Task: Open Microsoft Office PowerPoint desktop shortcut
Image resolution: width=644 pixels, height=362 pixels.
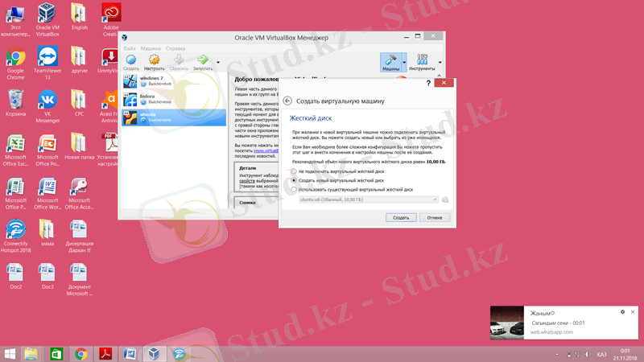Action: tap(47, 150)
